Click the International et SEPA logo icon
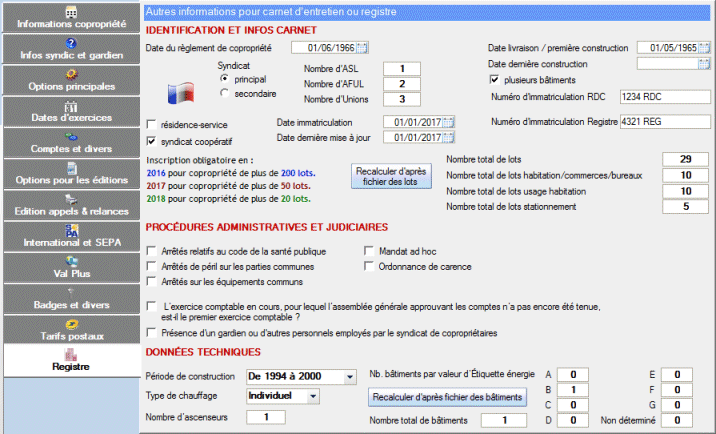This screenshot has height=434, width=716. coord(71,230)
